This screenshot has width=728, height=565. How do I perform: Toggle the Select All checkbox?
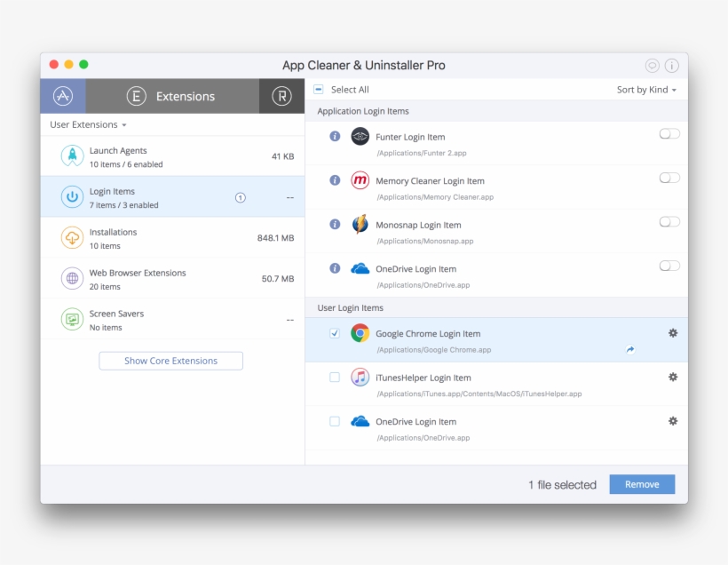pos(319,89)
